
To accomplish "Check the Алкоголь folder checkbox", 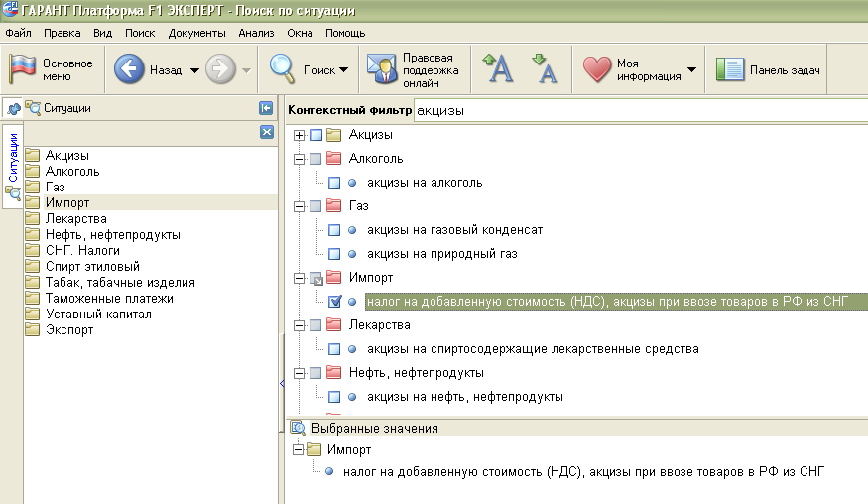I will pos(315,159).
